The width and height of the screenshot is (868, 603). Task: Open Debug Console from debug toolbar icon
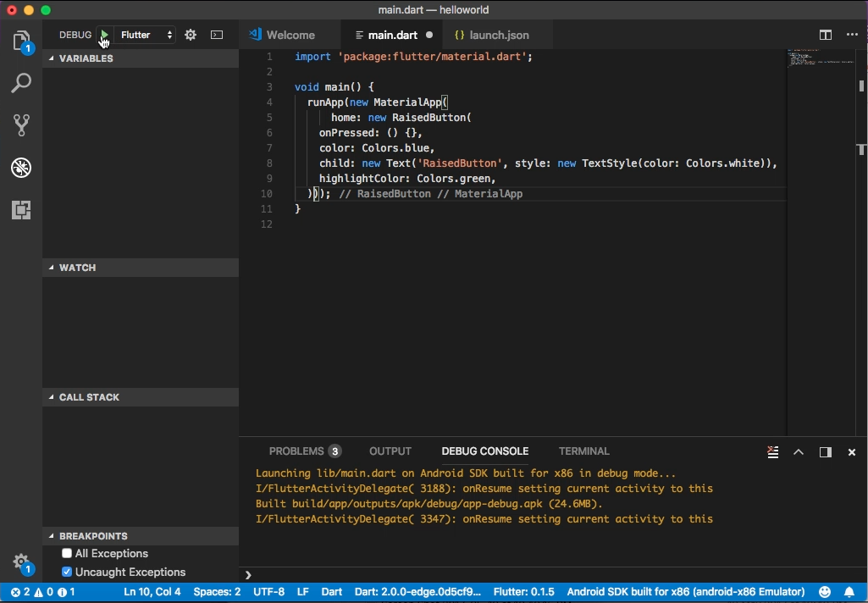[217, 35]
